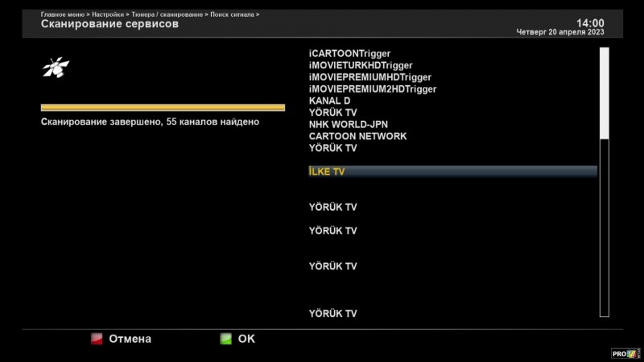This screenshot has width=644, height=362.
Task: Choose the iMOVIETURKHDTrigger service
Action: tap(361, 65)
